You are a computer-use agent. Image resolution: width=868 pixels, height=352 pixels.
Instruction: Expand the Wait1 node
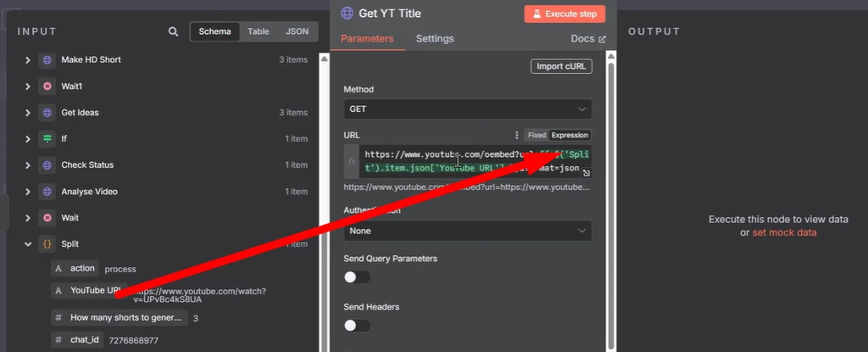28,87
